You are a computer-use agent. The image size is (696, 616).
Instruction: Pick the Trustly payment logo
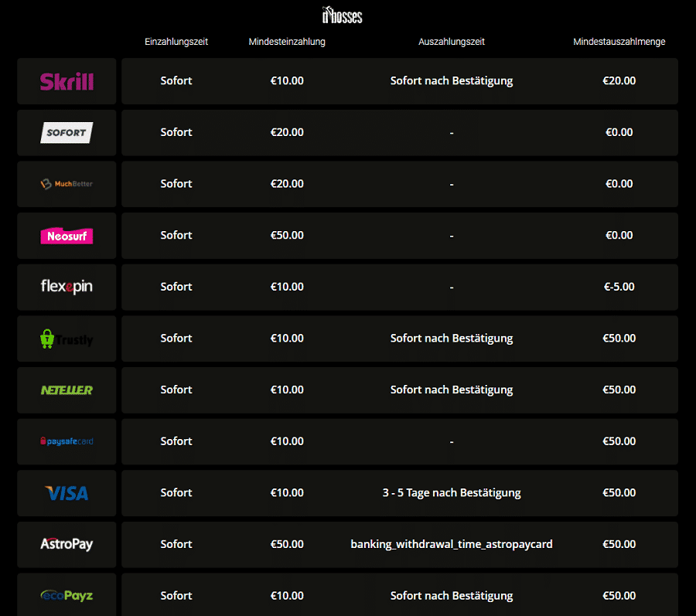(67, 339)
